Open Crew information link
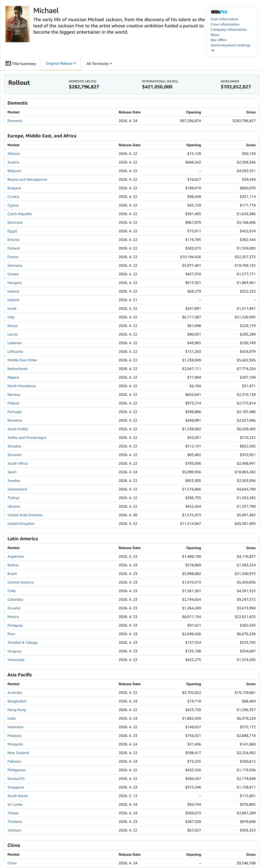 click(225, 24)
